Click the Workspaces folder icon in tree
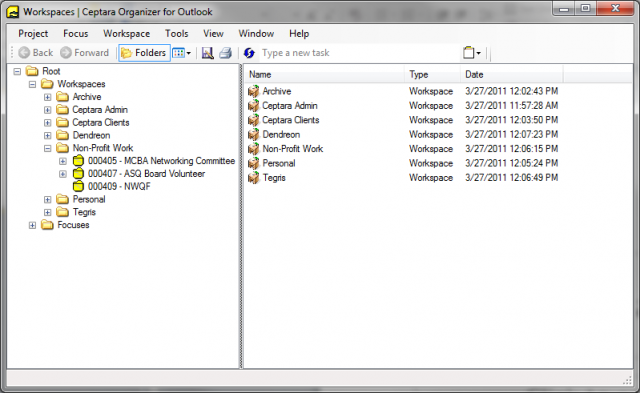The width and height of the screenshot is (640, 393). point(47,84)
